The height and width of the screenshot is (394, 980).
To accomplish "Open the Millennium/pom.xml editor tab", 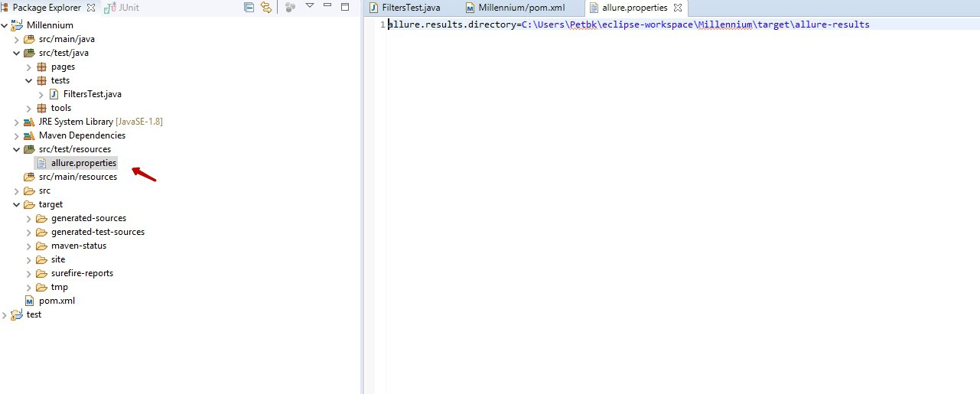I will 514,8.
